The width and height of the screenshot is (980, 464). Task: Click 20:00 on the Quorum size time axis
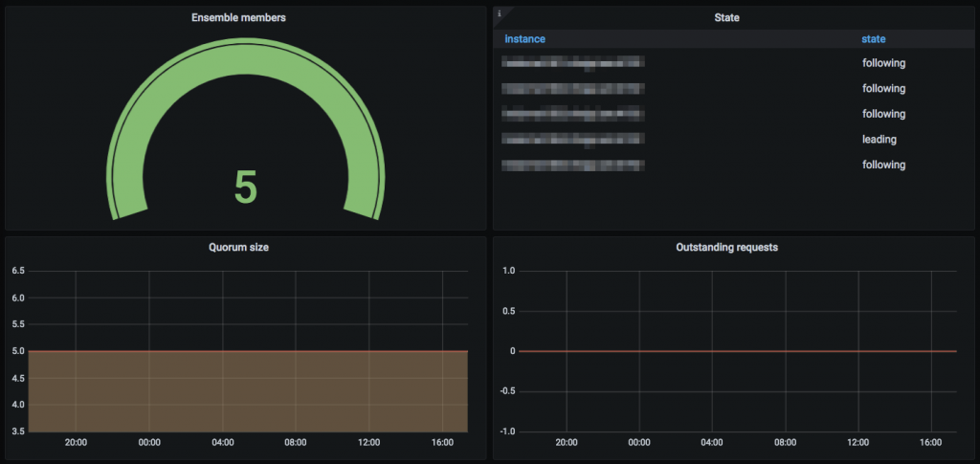pyautogui.click(x=76, y=442)
